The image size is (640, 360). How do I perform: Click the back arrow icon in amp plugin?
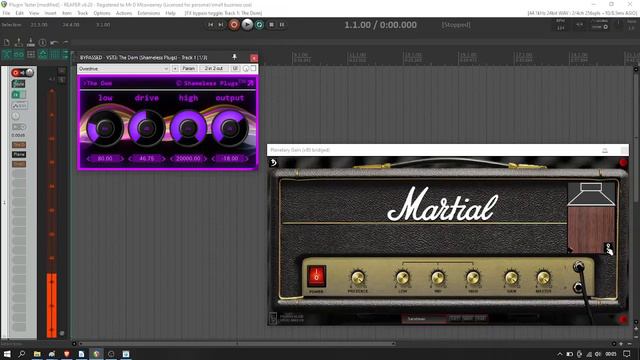pyautogui.click(x=273, y=163)
